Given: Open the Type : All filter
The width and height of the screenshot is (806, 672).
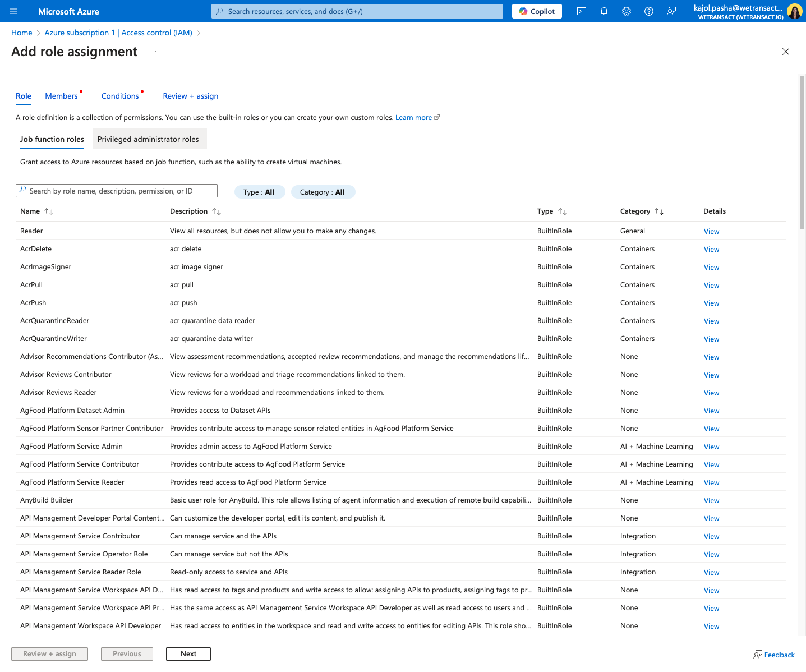Looking at the screenshot, I should (x=259, y=192).
